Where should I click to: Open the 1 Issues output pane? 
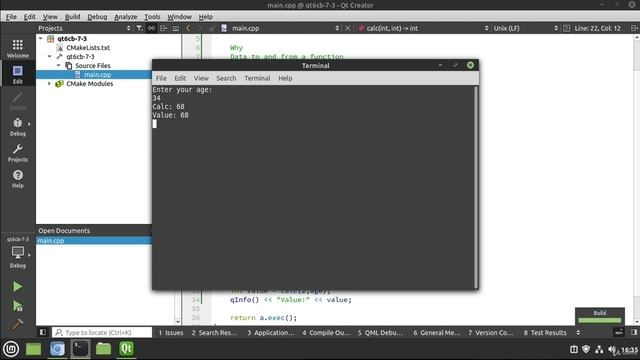tap(171, 332)
